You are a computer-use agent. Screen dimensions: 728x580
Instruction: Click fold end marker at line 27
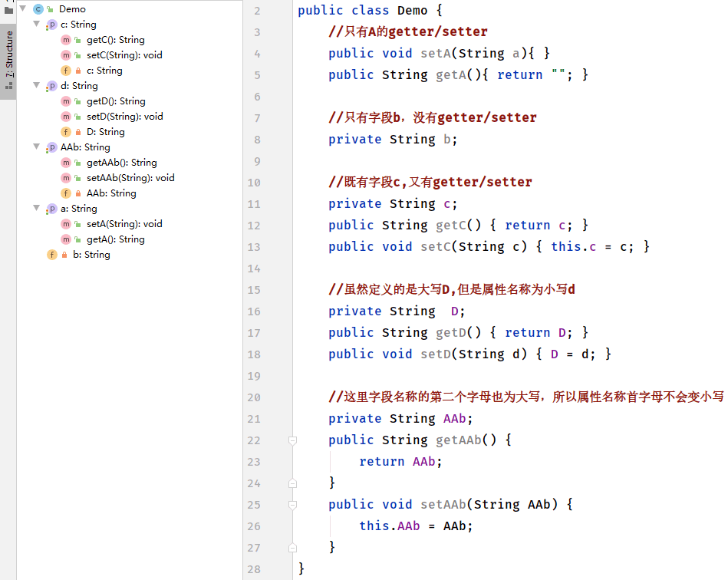tap(292, 548)
